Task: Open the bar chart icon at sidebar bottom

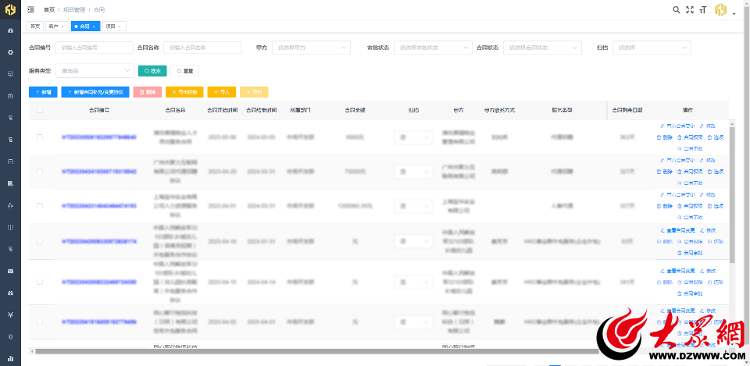Action: coord(10,358)
